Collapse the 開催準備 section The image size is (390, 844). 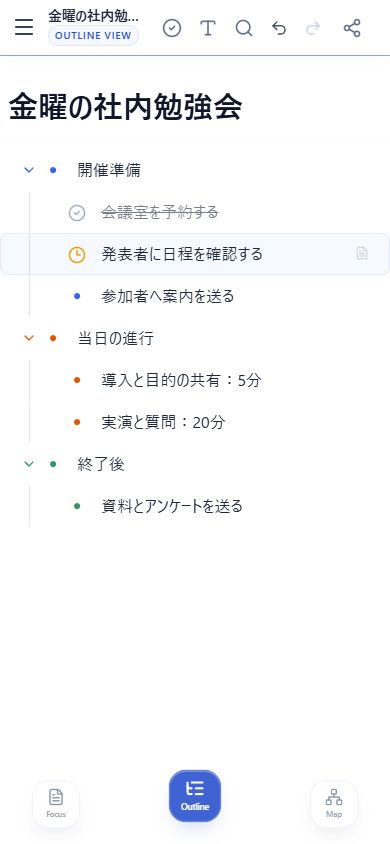point(29,170)
